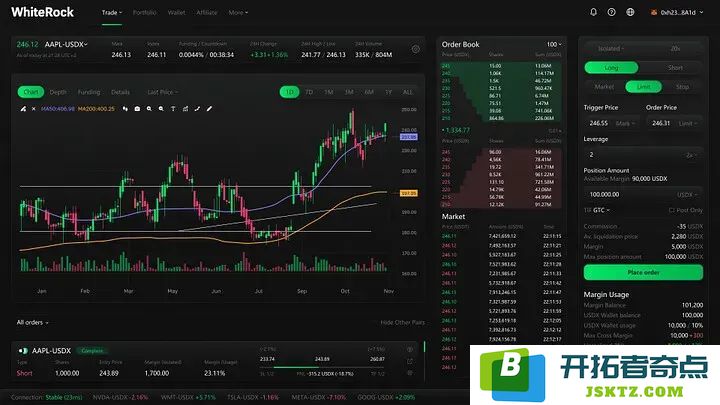Set leverage to 20x button
Screen dimensions: 720x405
click(675, 49)
